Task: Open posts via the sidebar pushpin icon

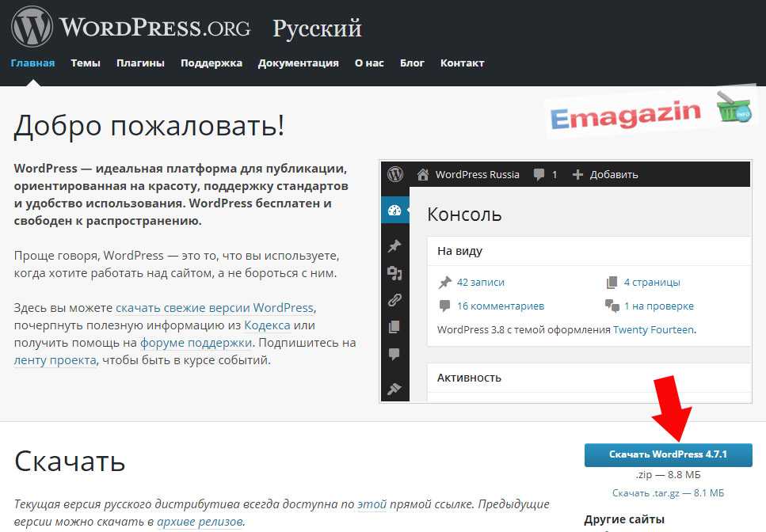Action: (394, 246)
